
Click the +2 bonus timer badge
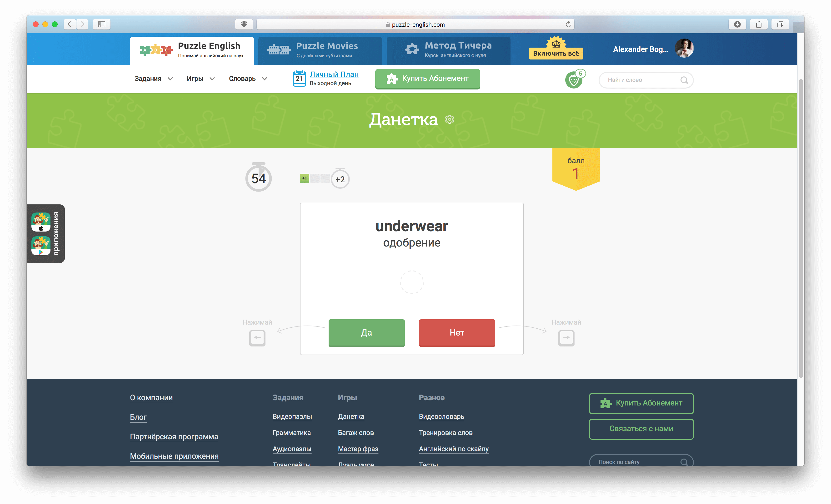pyautogui.click(x=340, y=179)
